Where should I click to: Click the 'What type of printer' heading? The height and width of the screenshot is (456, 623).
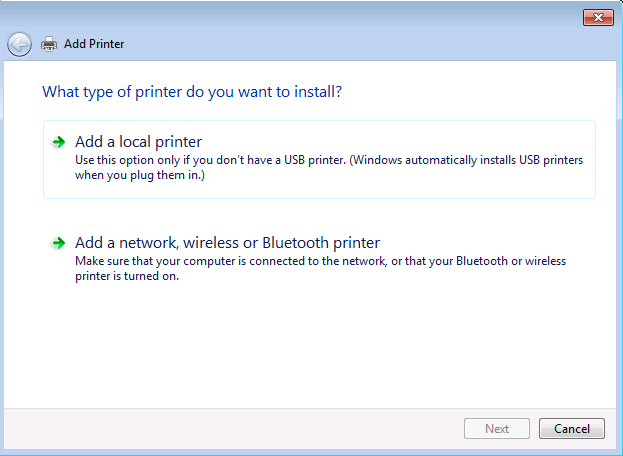tap(192, 92)
